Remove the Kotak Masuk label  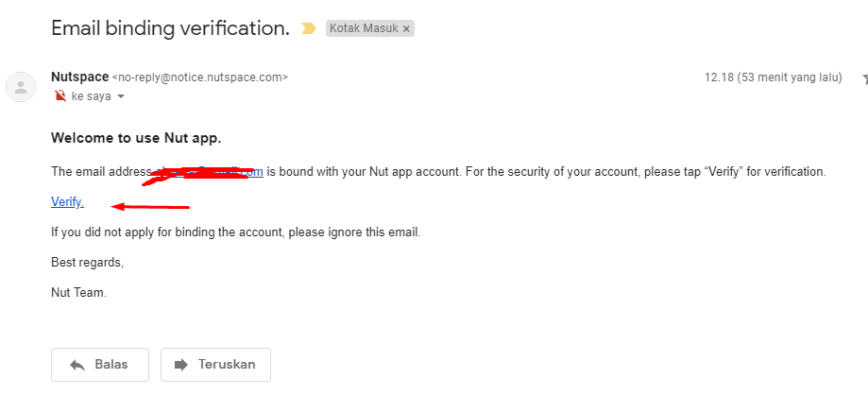coord(406,29)
